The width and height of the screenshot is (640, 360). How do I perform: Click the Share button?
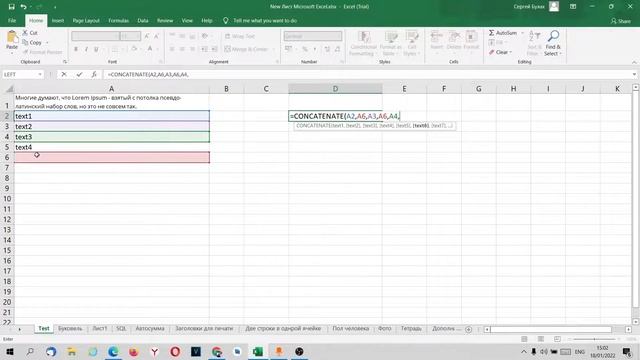click(x=621, y=21)
